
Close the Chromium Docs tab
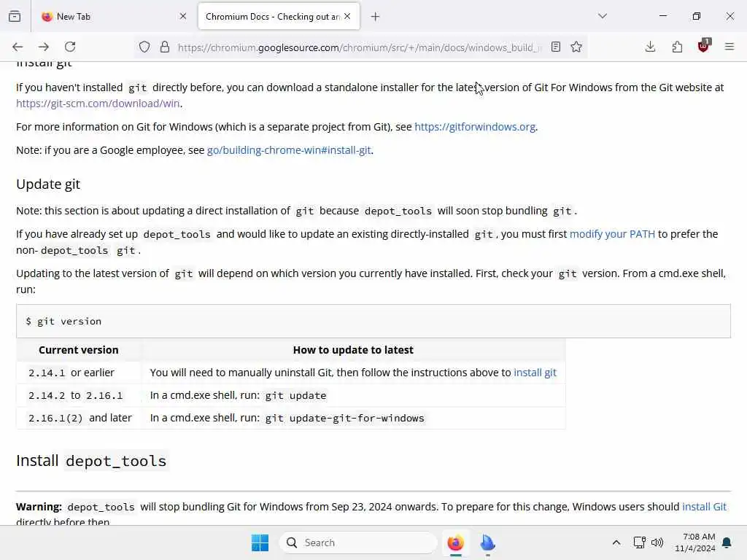point(347,16)
